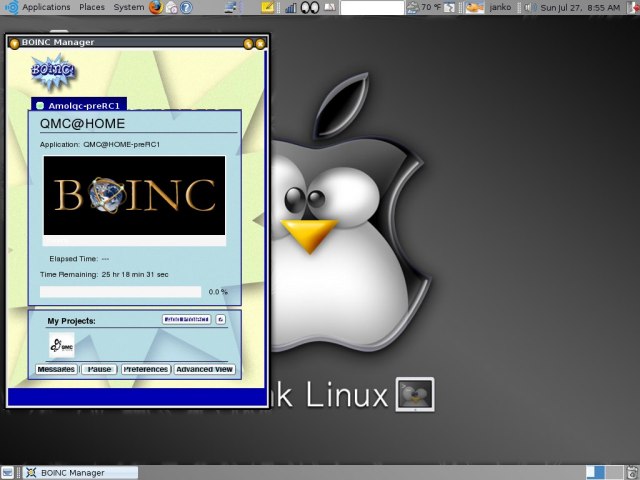Switch to the second workspace in switcher
640x480 pixels.
pyautogui.click(x=614, y=473)
